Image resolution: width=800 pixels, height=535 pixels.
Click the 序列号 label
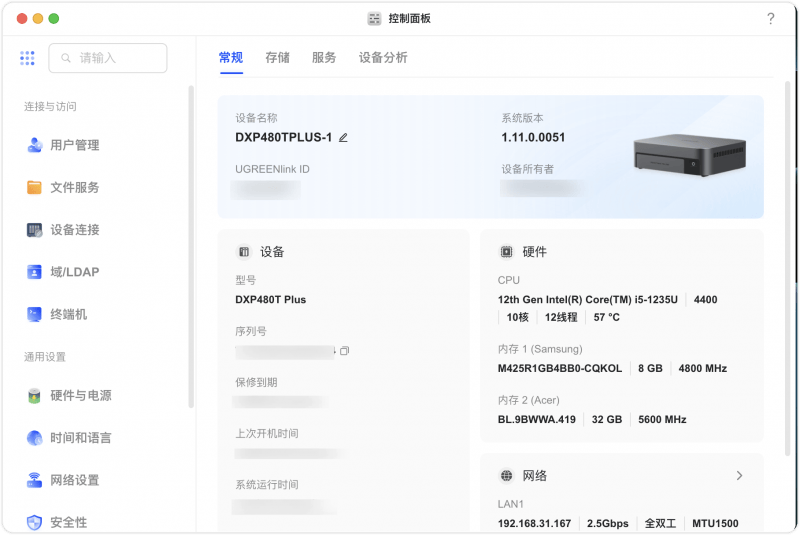251,332
